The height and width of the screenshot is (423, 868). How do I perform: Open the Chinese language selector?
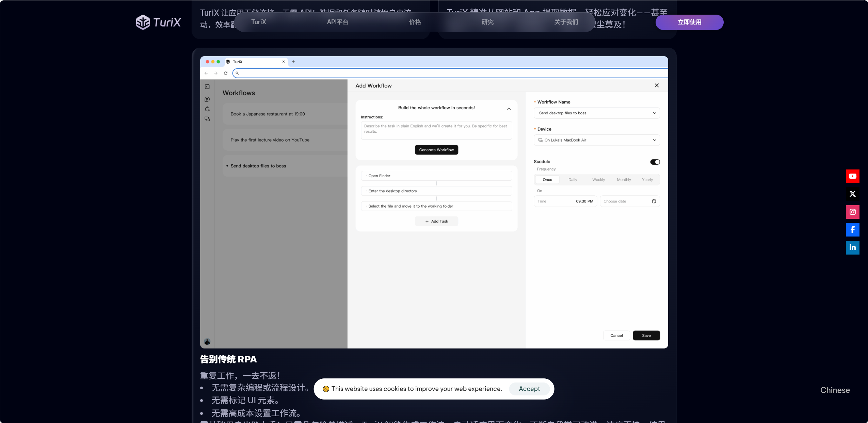tap(835, 390)
